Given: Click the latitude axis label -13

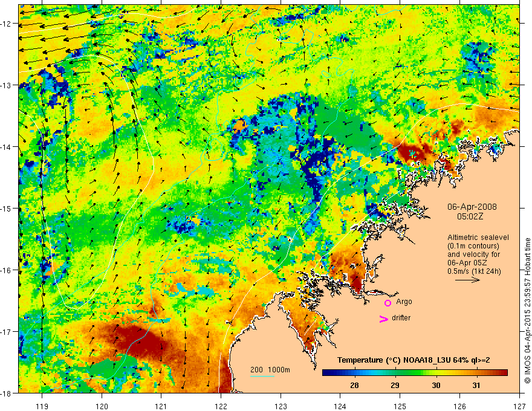Looking at the screenshot, I should [x=7, y=85].
